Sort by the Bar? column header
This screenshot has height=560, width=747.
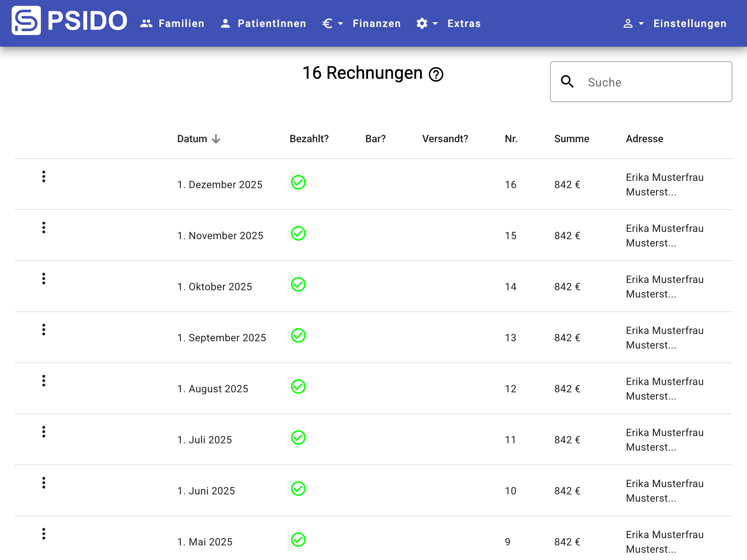tap(375, 139)
